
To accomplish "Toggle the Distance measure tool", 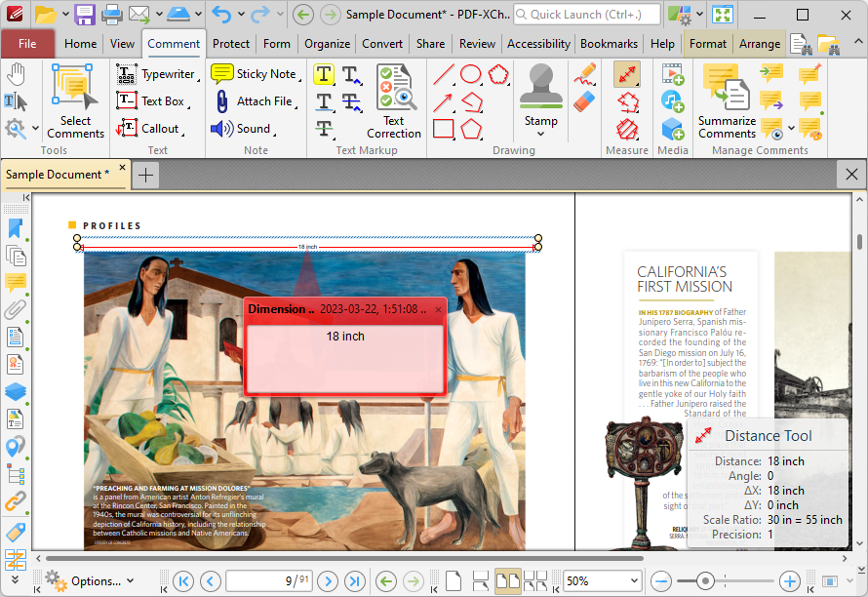I will point(627,74).
